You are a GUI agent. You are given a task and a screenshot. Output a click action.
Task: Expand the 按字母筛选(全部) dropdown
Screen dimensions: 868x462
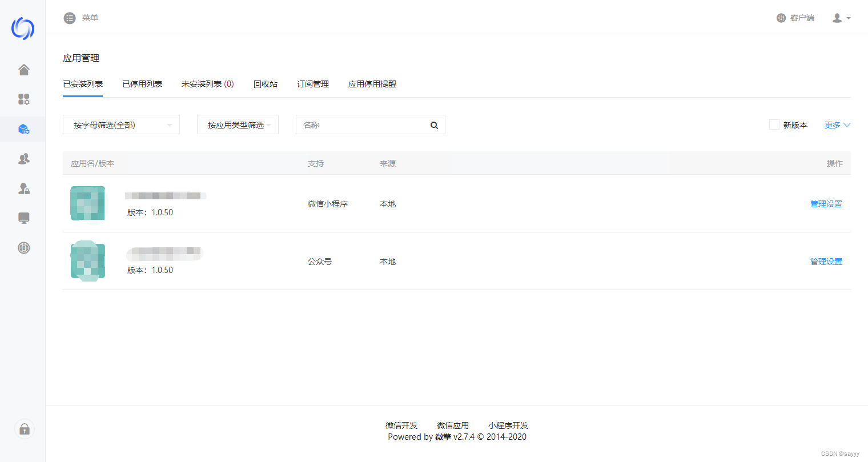click(x=121, y=124)
